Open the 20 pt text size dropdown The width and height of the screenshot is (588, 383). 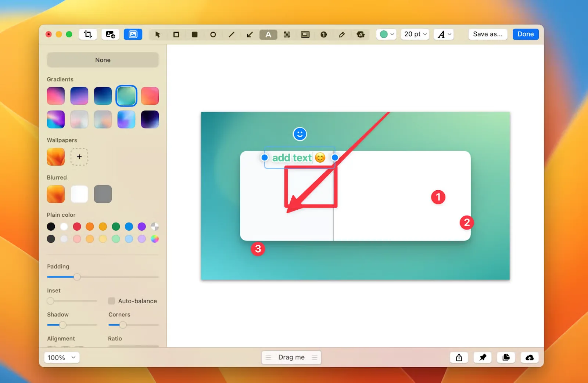415,34
